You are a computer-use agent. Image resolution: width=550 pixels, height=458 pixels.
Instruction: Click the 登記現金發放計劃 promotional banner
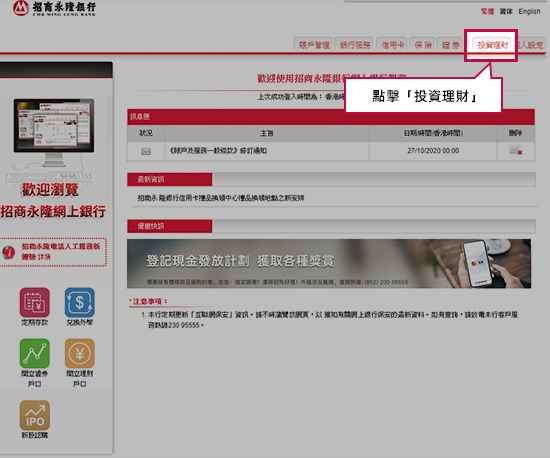(329, 264)
